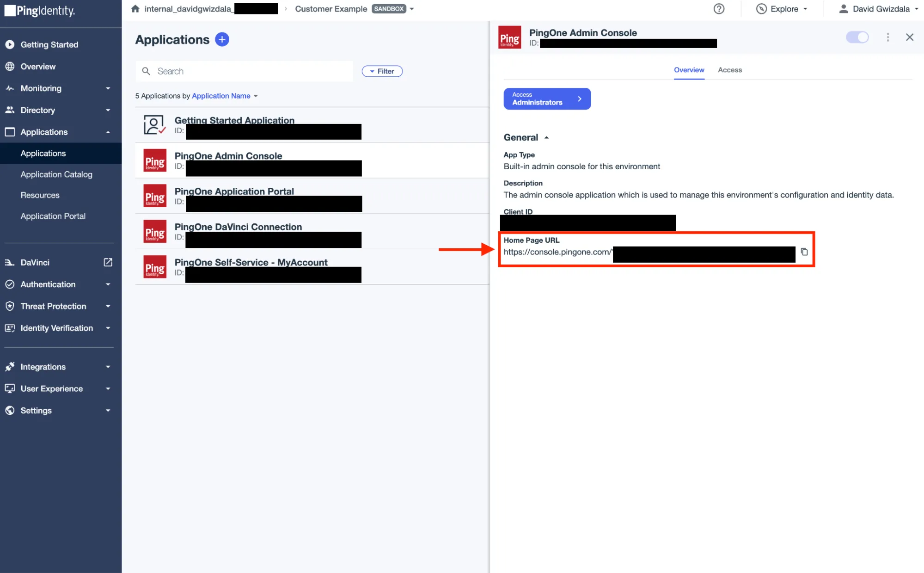
Task: Open the Customer Example environment dropdown
Action: click(411, 9)
